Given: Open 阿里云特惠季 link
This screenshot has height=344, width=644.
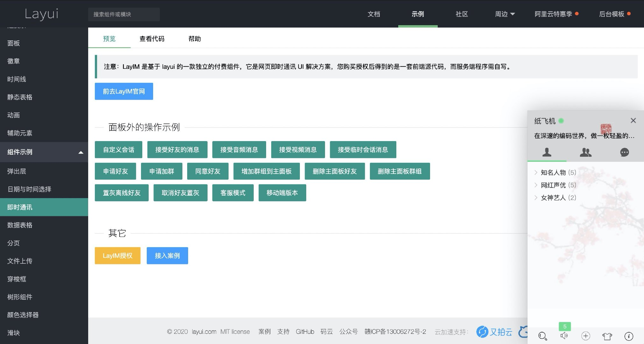Looking at the screenshot, I should point(556,14).
